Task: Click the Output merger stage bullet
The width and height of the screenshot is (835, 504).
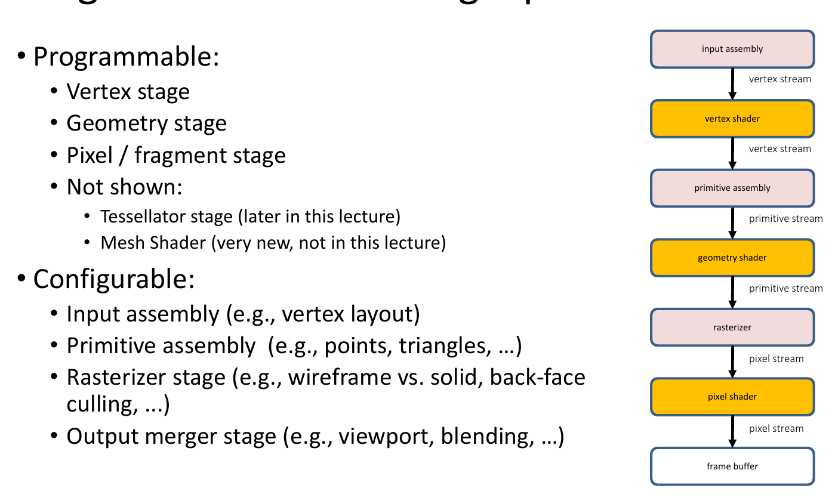Action: click(315, 437)
